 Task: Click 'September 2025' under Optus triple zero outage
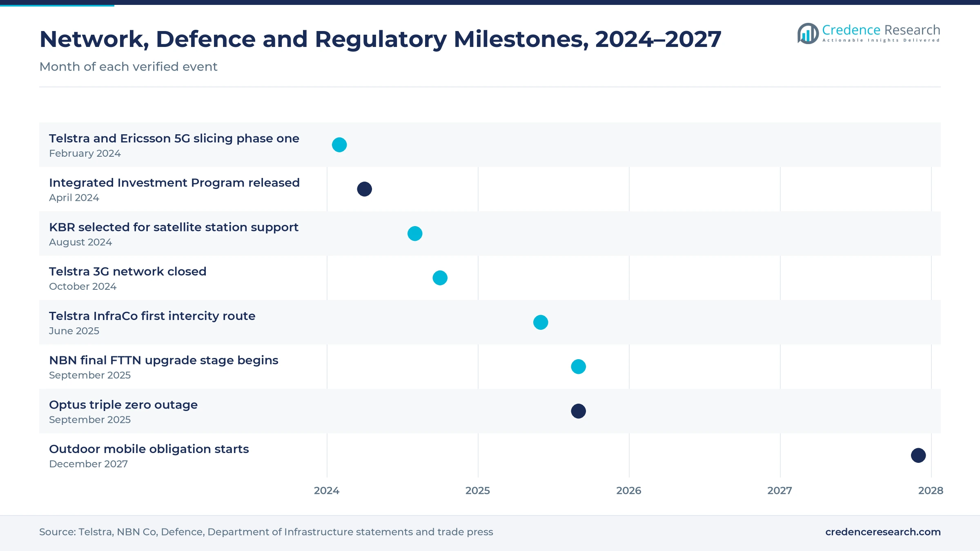pos(90,420)
